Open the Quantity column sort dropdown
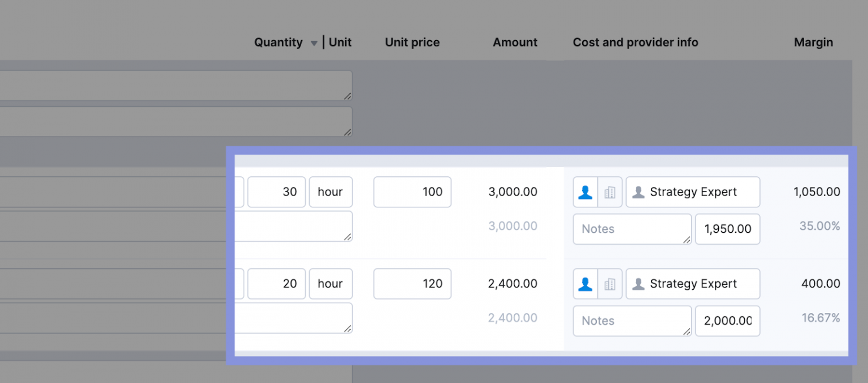The height and width of the screenshot is (383, 868). click(x=314, y=42)
